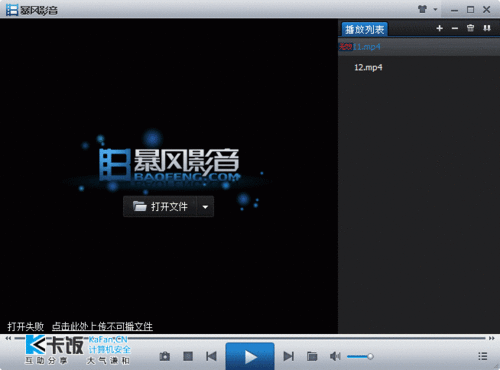Click the large blue play button

click(250, 356)
